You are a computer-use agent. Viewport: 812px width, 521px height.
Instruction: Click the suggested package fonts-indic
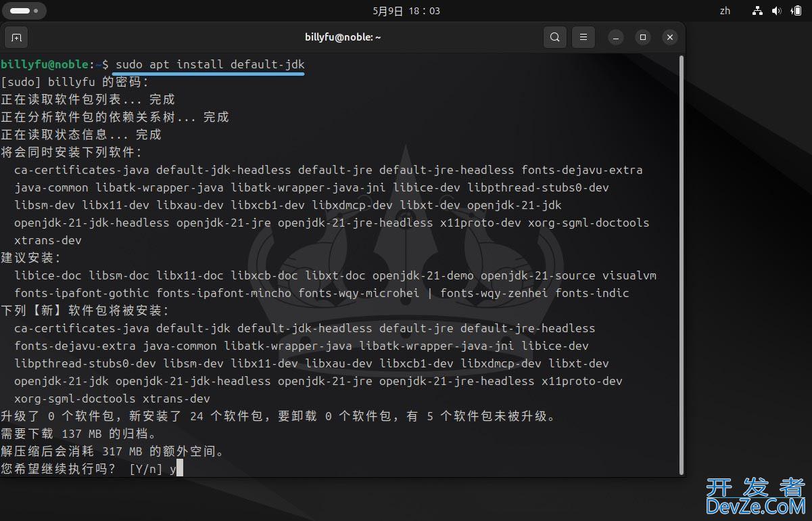592,293
